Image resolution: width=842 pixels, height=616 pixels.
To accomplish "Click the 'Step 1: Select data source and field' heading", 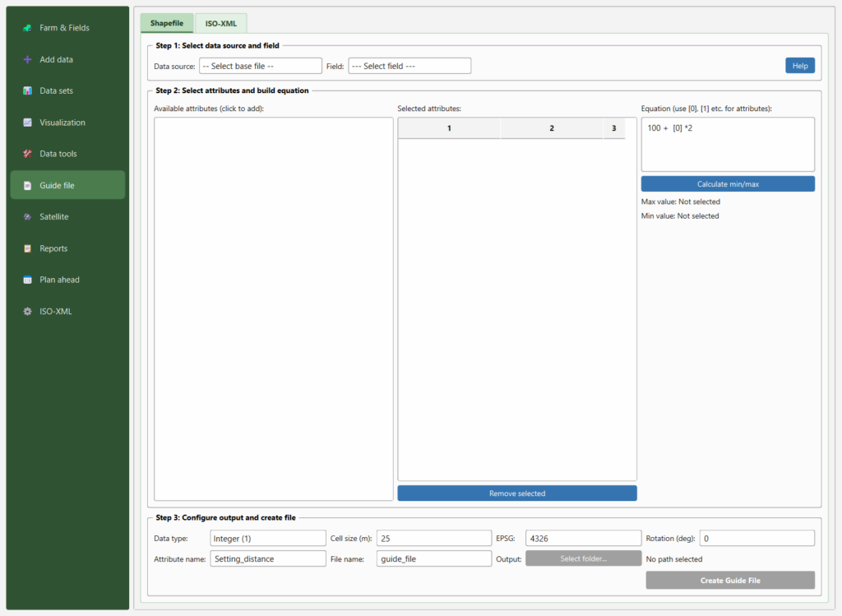I will (217, 46).
